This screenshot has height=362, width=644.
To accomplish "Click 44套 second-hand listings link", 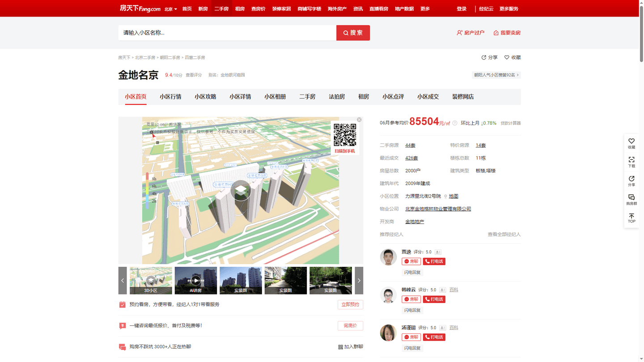I will (411, 145).
